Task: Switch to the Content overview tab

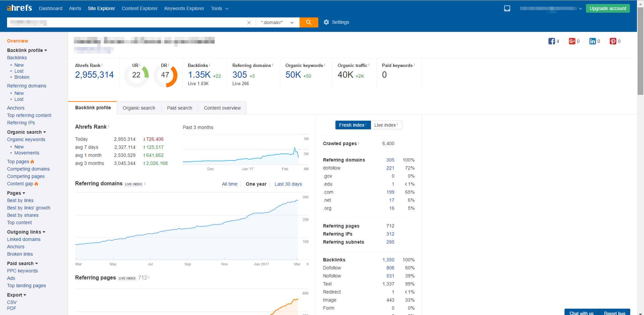Action: [x=222, y=108]
